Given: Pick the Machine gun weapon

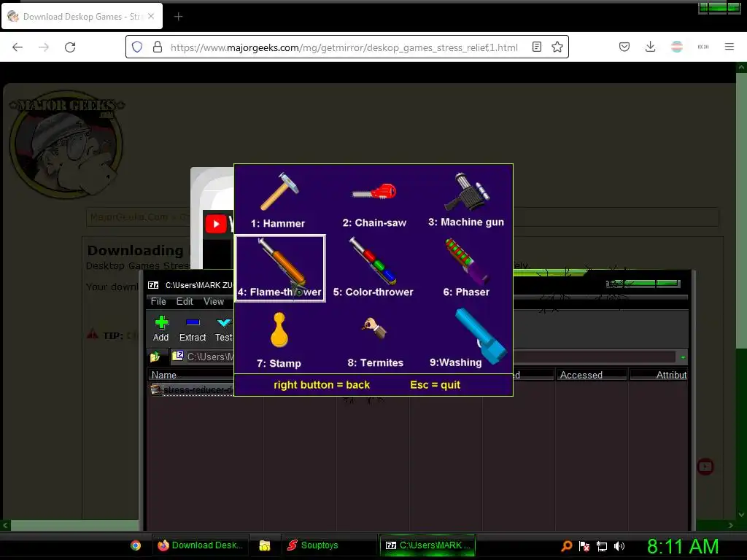Looking at the screenshot, I should click(x=466, y=200).
